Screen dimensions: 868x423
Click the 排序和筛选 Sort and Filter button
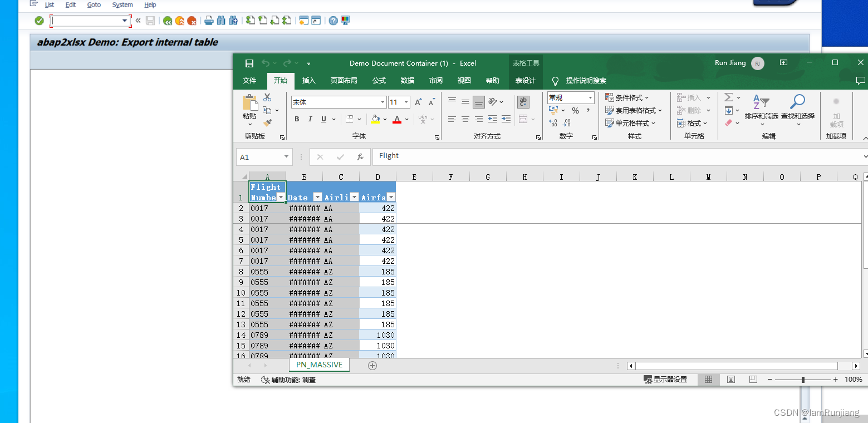tap(761, 109)
